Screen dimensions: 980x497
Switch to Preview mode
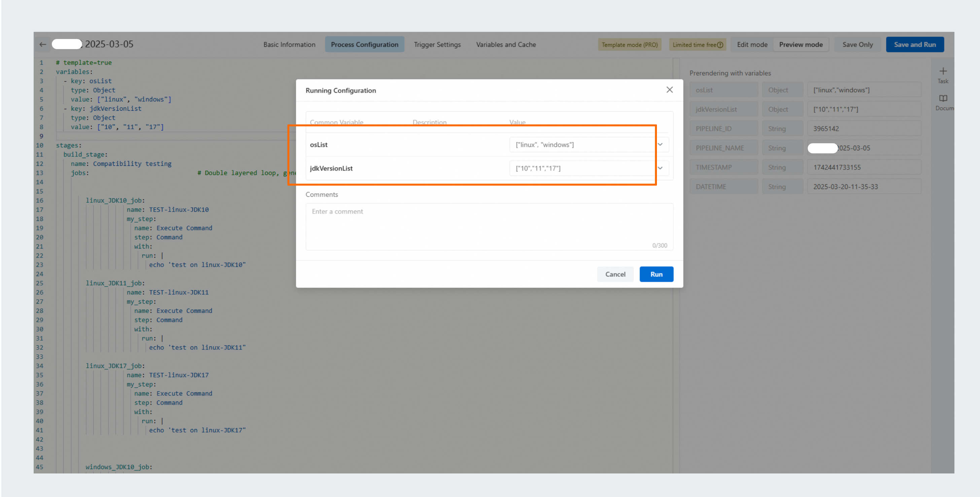click(801, 44)
